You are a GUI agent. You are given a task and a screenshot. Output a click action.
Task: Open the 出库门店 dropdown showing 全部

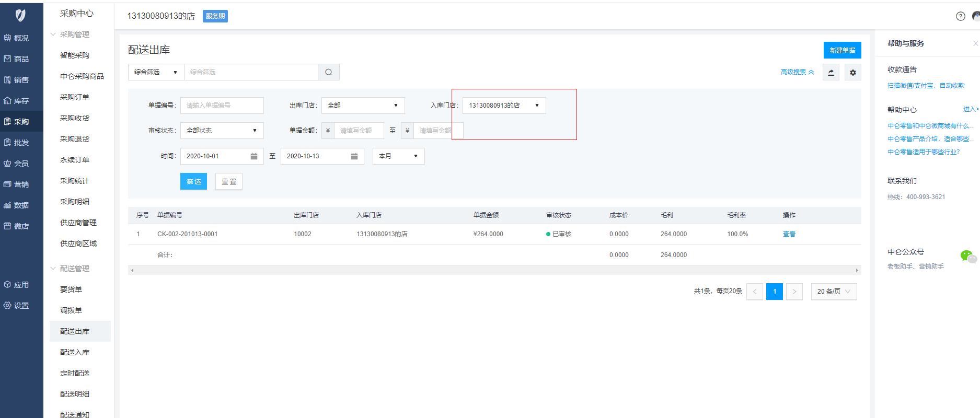[x=363, y=106]
